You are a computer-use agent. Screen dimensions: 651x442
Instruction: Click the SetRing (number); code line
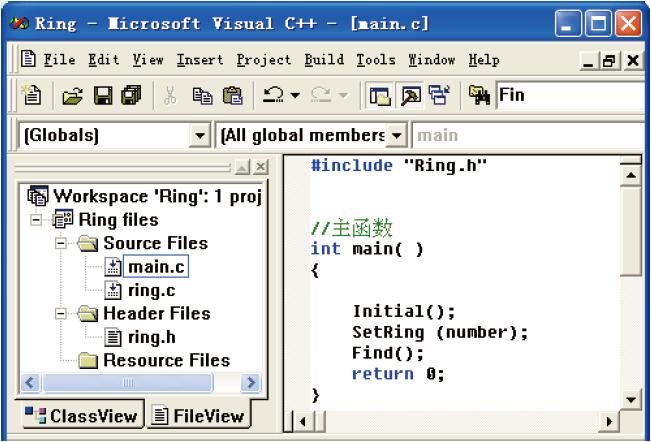tap(440, 332)
